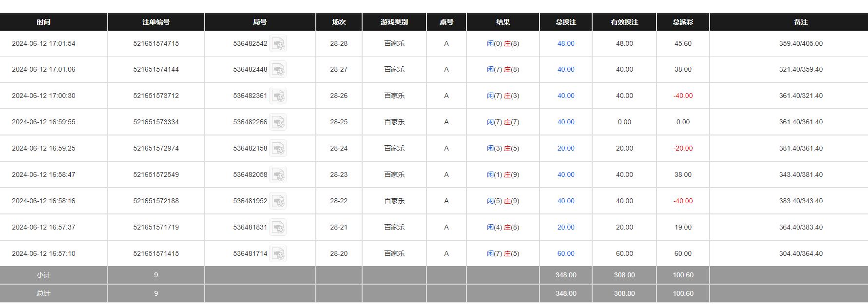Open the replay icon on the 28-20 row
The image size is (868, 308).
(x=279, y=253)
